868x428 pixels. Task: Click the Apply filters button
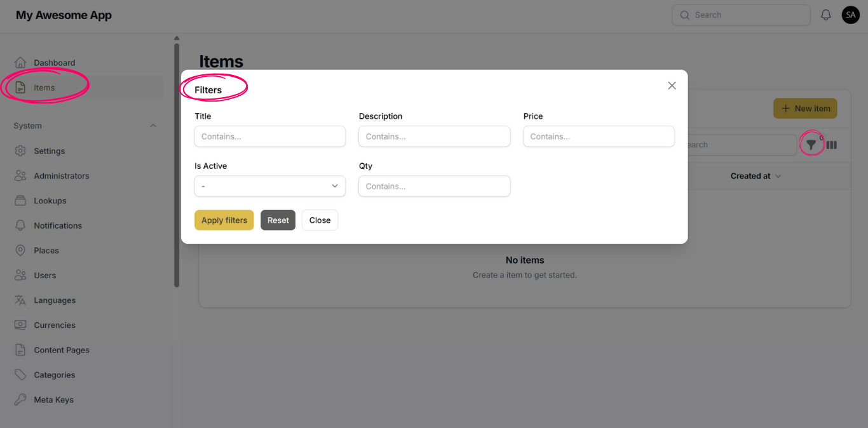tap(224, 220)
